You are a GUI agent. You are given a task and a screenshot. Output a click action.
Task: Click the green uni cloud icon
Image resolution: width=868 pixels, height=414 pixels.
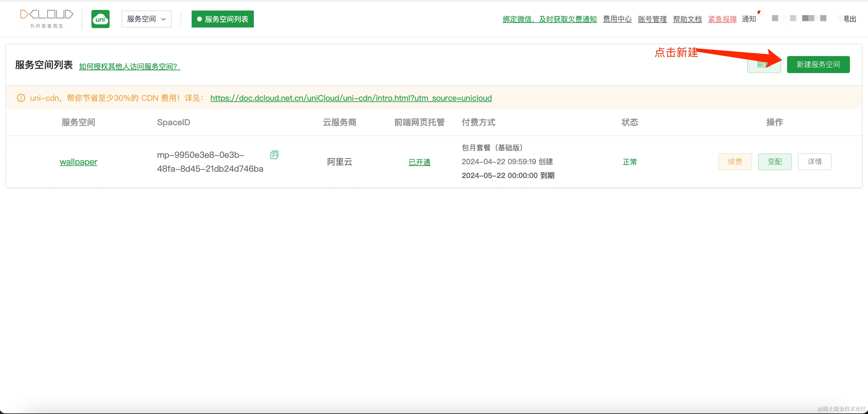pos(100,19)
